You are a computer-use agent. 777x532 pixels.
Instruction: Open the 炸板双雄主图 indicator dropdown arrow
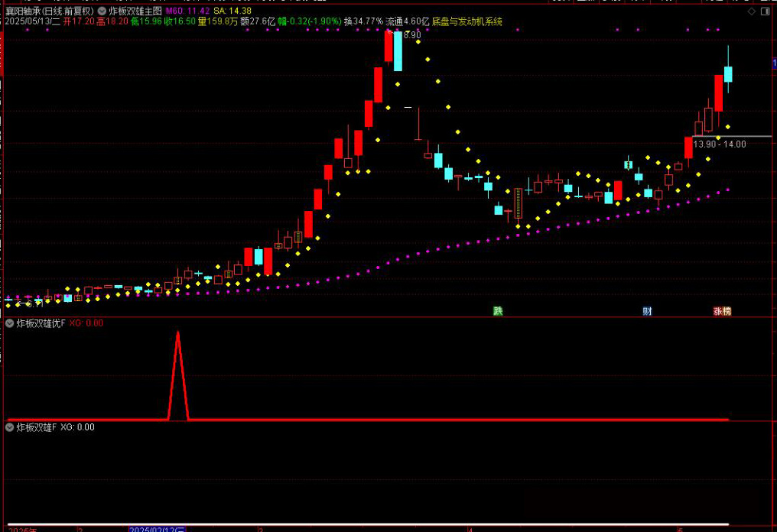coord(102,11)
